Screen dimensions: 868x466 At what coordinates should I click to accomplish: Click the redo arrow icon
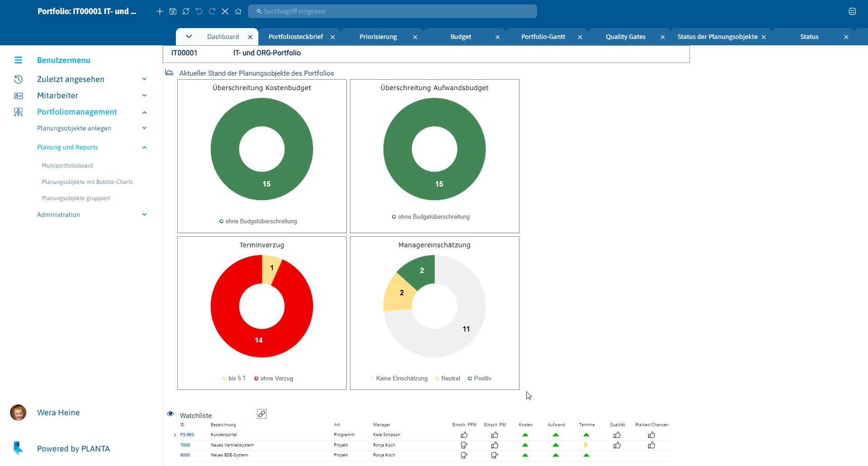coord(212,11)
